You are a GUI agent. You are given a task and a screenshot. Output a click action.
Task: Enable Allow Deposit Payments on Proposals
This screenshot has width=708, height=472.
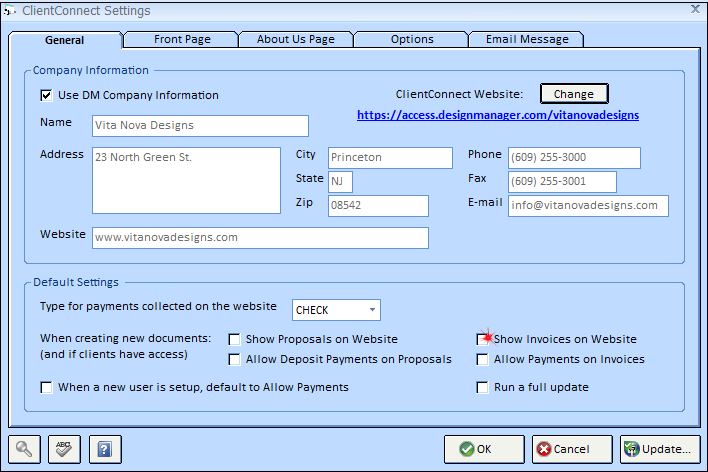click(234, 360)
